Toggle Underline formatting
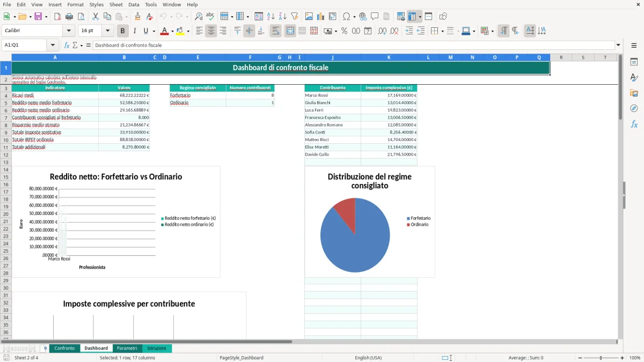The width and height of the screenshot is (644, 362). tap(145, 31)
